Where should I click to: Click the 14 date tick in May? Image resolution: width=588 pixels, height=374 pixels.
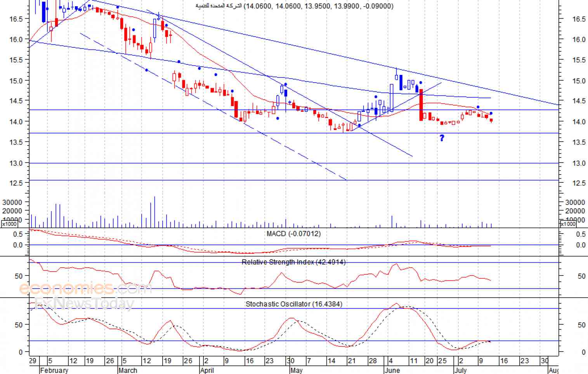[331, 361]
